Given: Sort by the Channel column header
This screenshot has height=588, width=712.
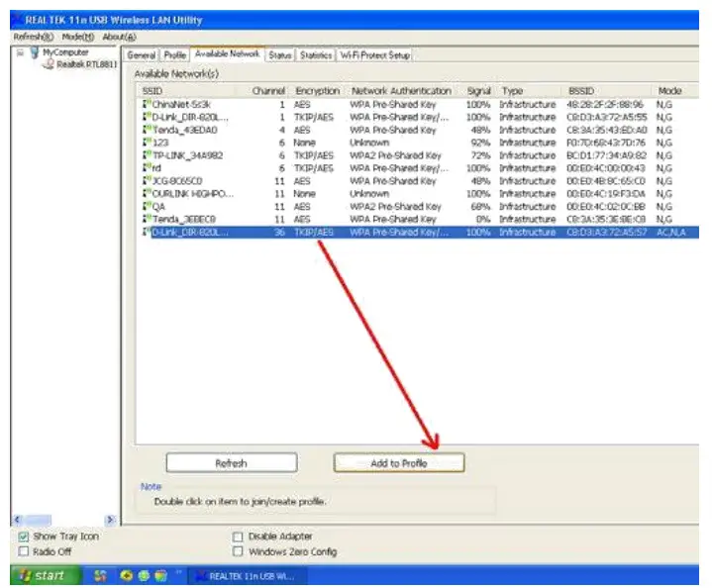Looking at the screenshot, I should click(263, 91).
